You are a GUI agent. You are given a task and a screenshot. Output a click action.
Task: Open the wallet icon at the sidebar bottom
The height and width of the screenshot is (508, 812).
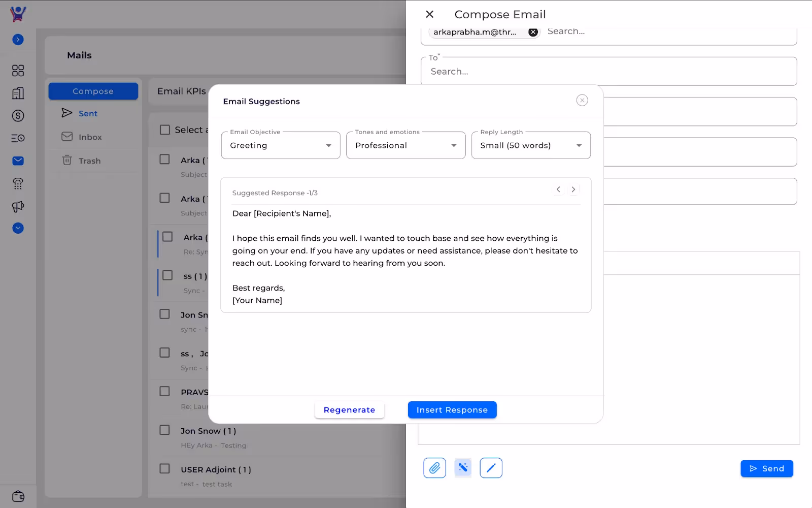(18, 496)
